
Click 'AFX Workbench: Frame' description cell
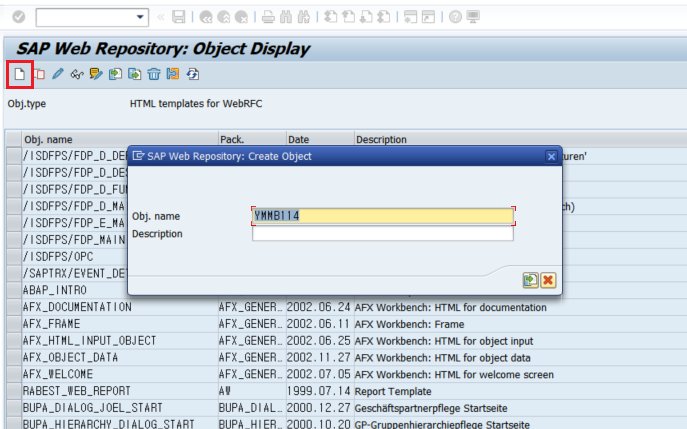(409, 324)
